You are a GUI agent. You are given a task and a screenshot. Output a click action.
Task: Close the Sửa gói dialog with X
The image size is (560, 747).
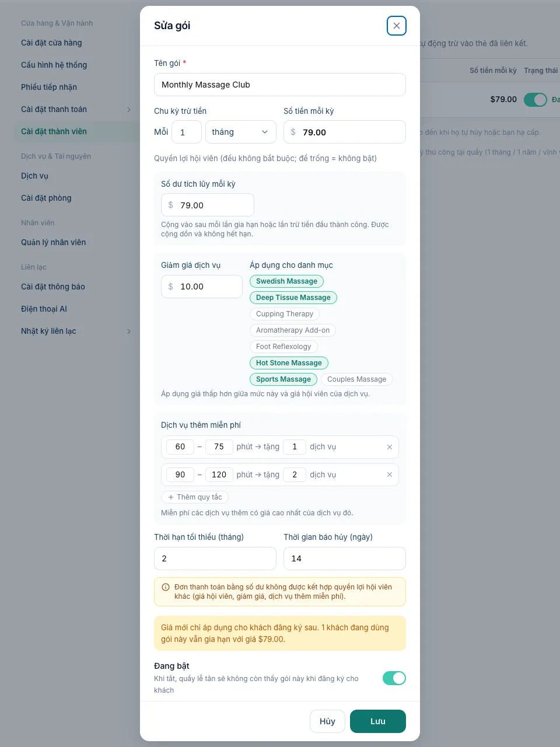click(397, 26)
